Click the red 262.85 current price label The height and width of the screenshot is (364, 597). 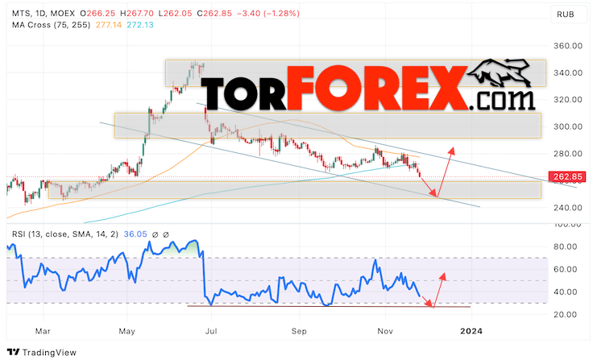tap(566, 176)
